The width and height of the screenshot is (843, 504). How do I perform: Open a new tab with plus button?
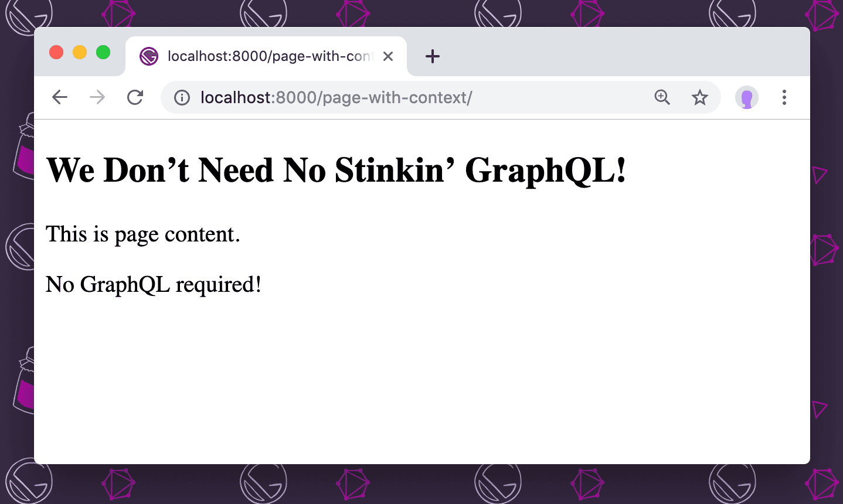[x=432, y=56]
